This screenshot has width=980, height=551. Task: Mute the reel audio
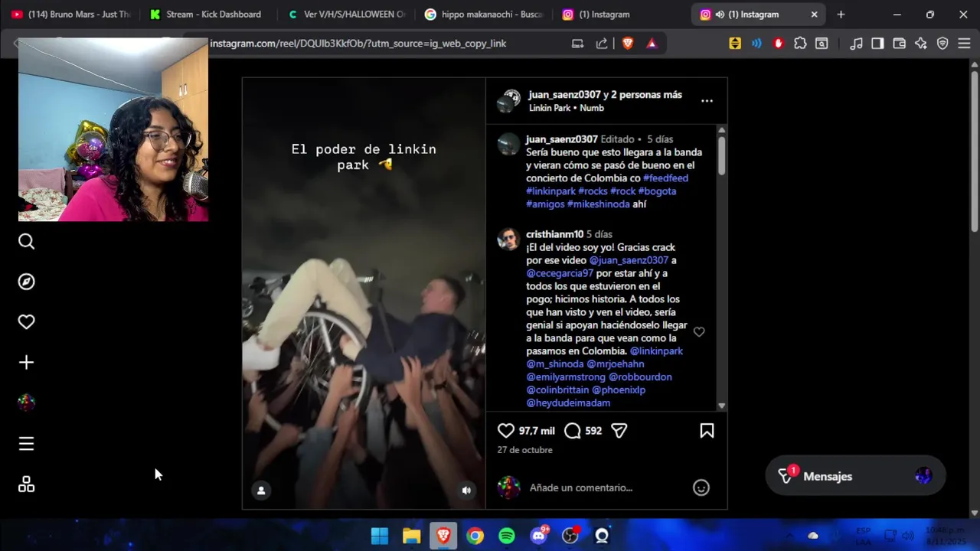(x=466, y=491)
